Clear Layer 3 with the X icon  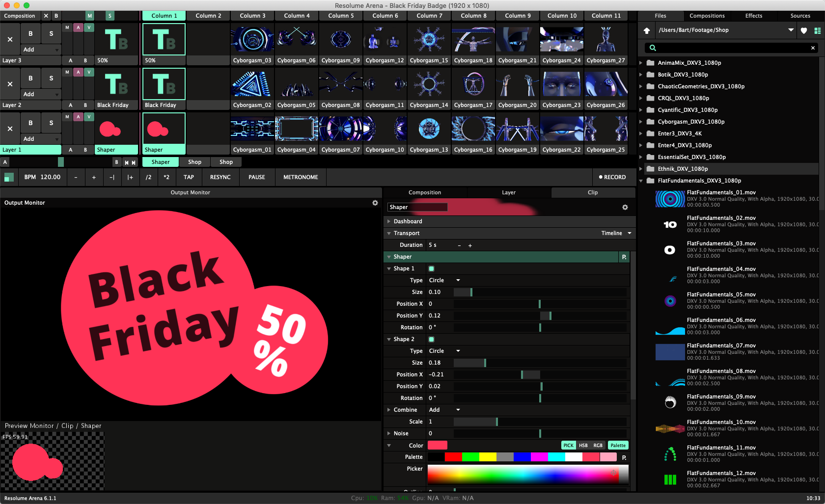coord(10,39)
